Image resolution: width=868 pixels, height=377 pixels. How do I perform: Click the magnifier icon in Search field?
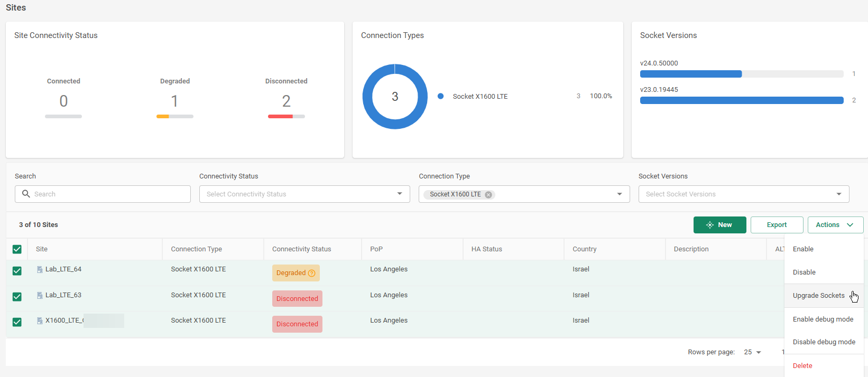tap(26, 194)
